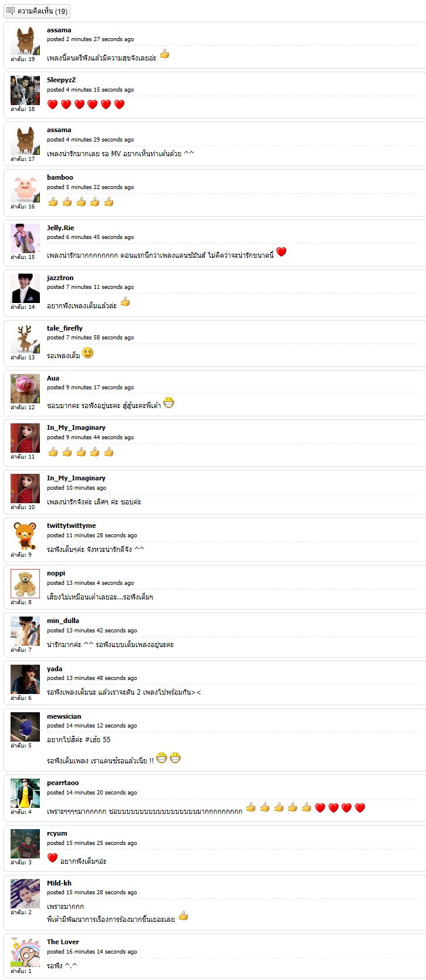Open twittytwittyme's profile link
The width and height of the screenshot is (426, 980).
[x=72, y=526]
